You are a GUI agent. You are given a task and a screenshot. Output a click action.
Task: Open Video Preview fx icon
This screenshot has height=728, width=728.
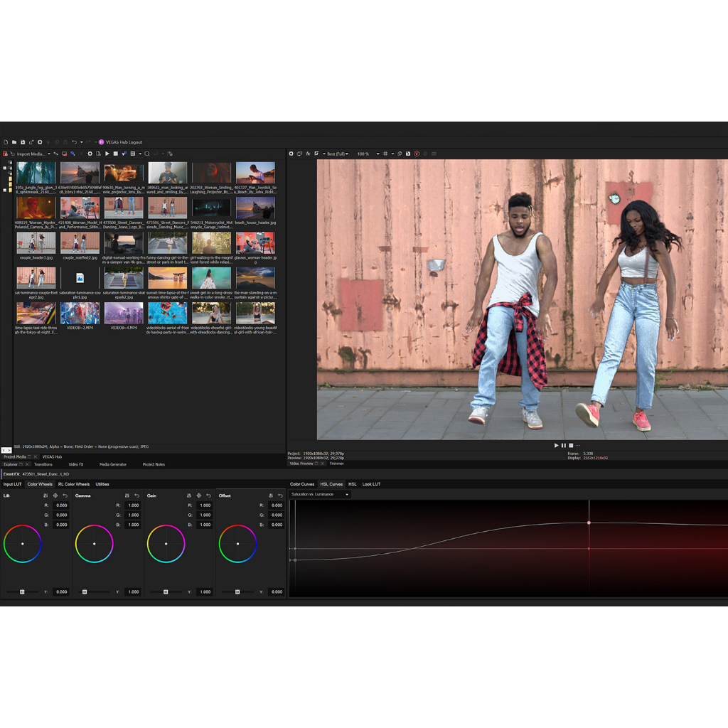tap(308, 154)
